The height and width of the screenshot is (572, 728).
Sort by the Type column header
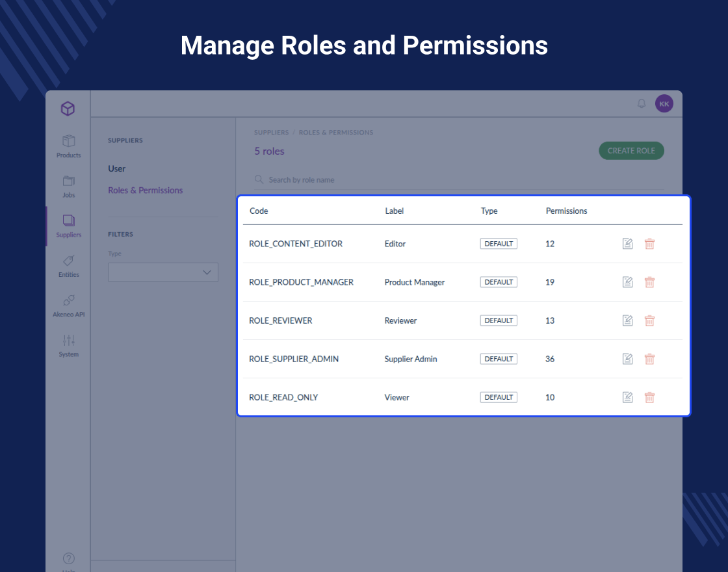[x=489, y=211]
